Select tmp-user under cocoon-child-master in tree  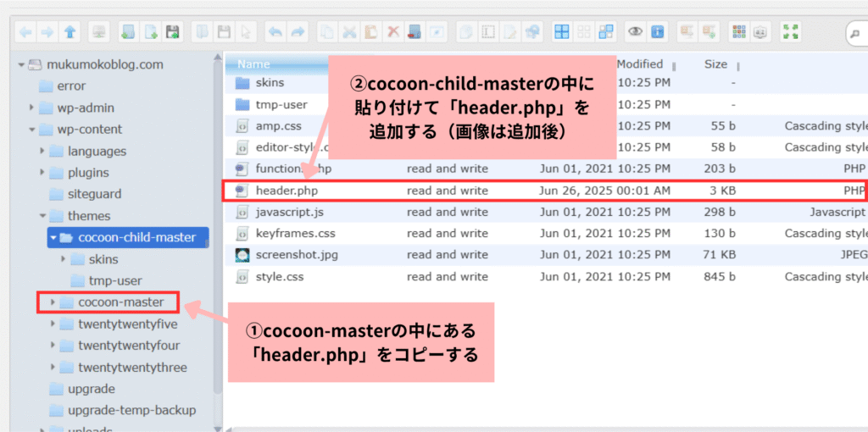(x=106, y=280)
